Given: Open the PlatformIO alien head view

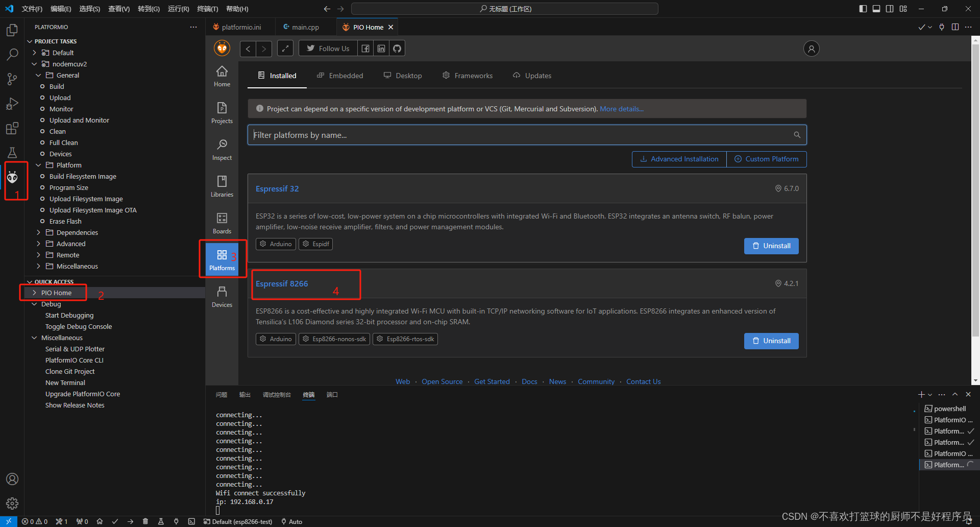Looking at the screenshot, I should [x=12, y=177].
